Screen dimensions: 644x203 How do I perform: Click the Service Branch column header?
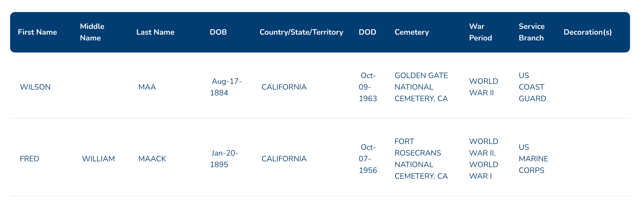pos(532,32)
